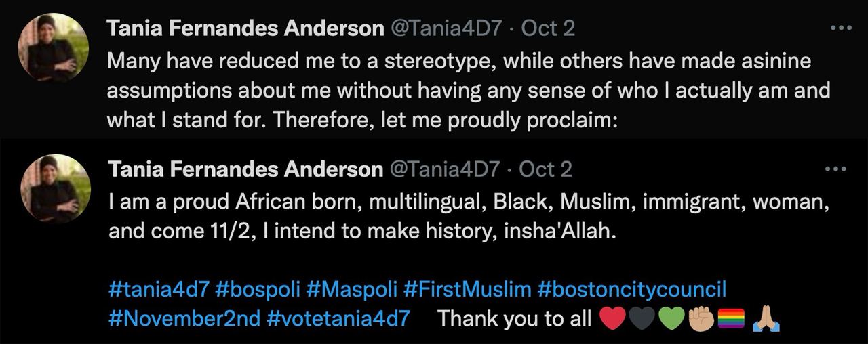Open the #FirstMuslim hashtag
868x344 pixels.
(467, 290)
